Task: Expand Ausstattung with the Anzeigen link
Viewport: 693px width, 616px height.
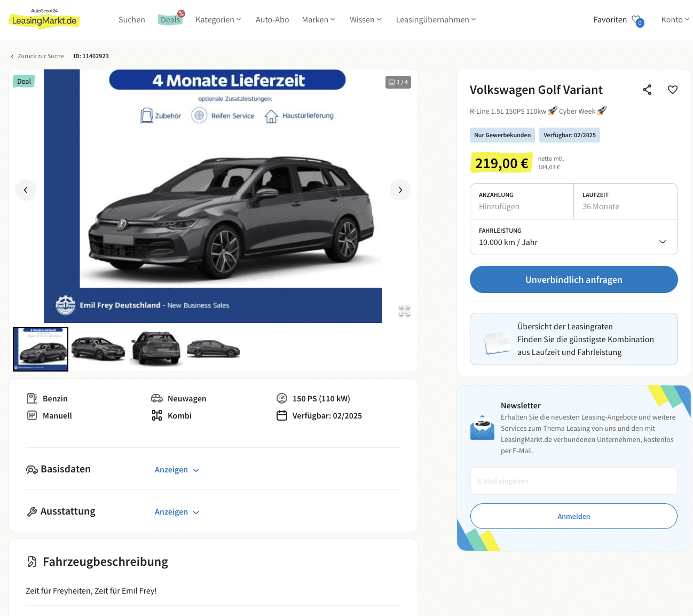Action: tap(177, 512)
